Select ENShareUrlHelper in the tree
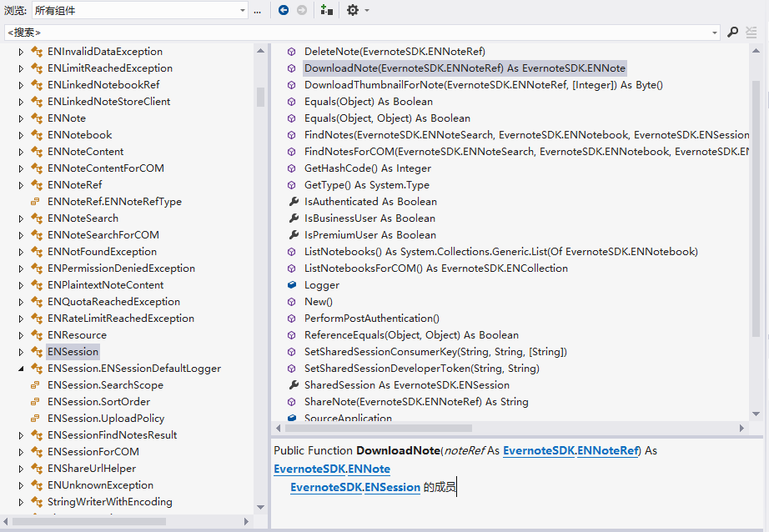This screenshot has width=769, height=532. pos(92,469)
